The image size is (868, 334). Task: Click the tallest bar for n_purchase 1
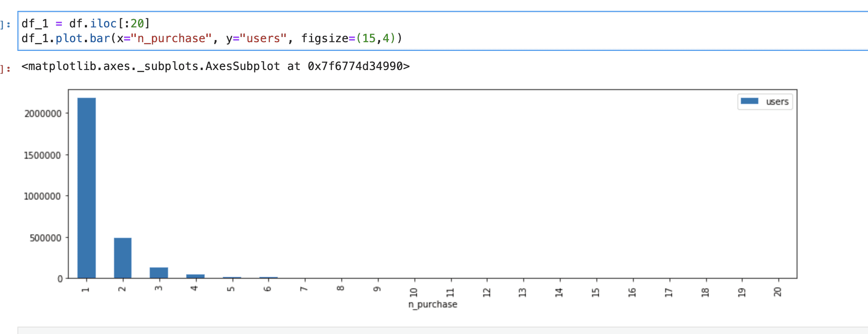[x=87, y=188]
